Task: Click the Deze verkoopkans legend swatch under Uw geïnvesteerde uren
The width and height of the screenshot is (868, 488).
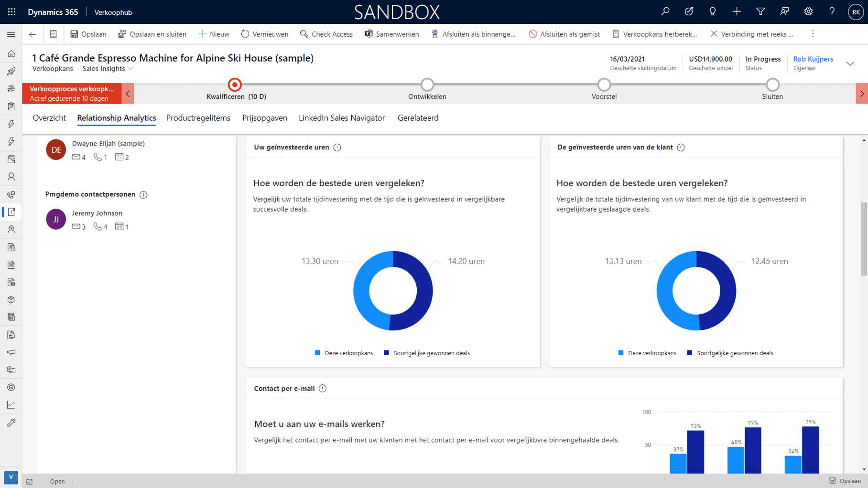Action: pos(318,353)
